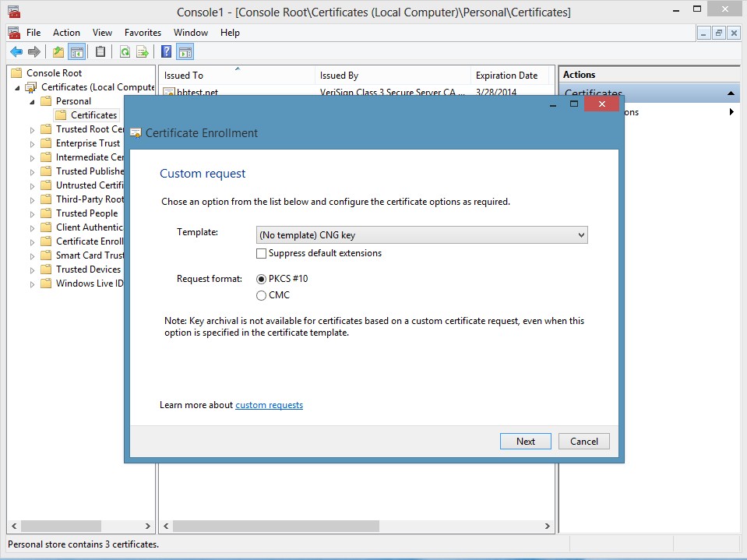Click the Next button
The height and width of the screenshot is (560, 747).
pyautogui.click(x=526, y=441)
